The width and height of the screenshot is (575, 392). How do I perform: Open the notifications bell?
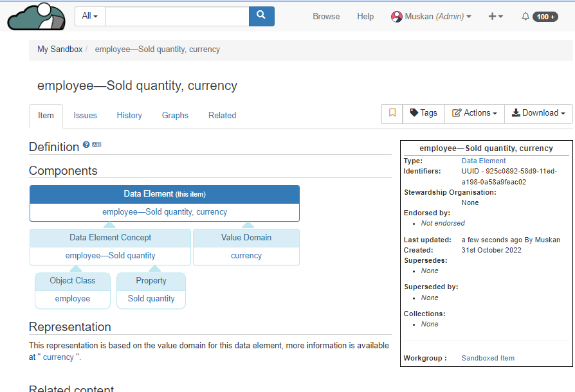pyautogui.click(x=525, y=17)
